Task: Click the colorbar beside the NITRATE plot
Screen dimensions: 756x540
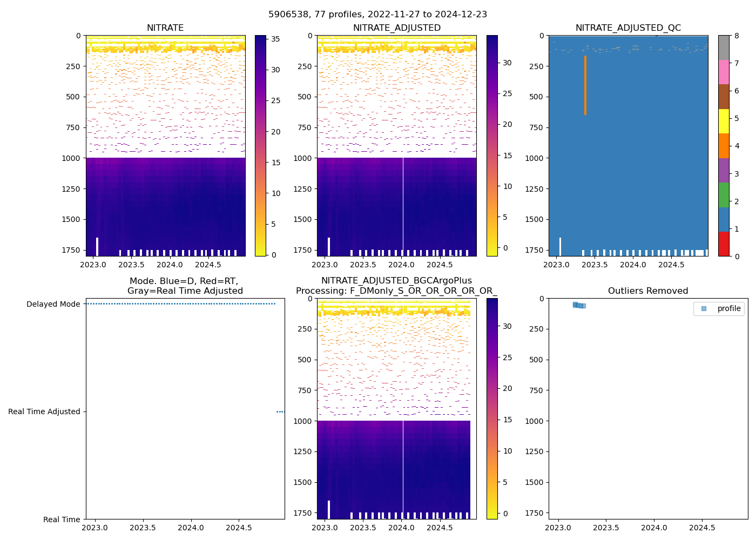Action: pos(260,146)
